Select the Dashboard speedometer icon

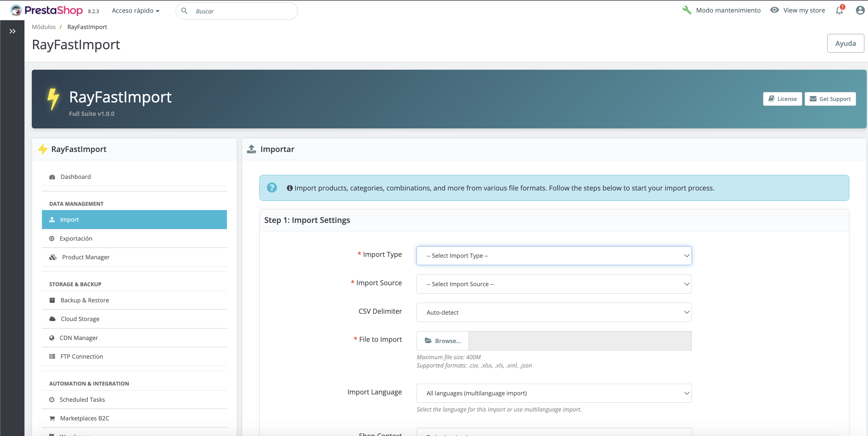pyautogui.click(x=52, y=176)
